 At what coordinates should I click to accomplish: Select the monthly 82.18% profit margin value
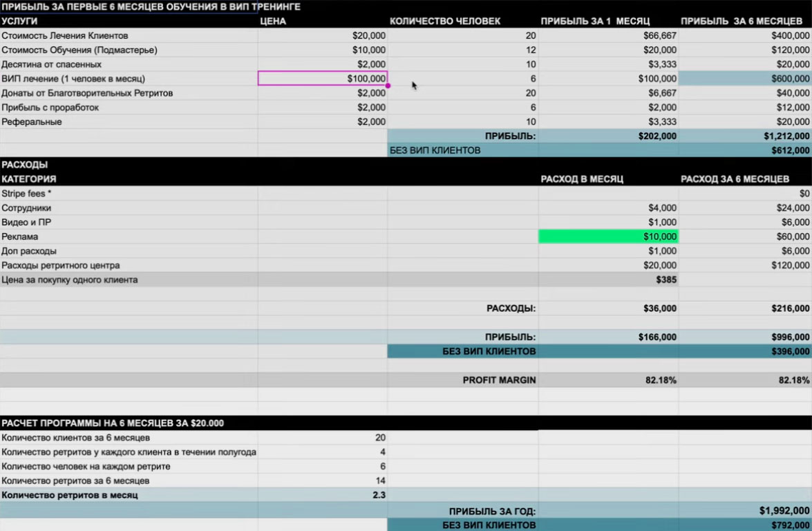[609, 380]
